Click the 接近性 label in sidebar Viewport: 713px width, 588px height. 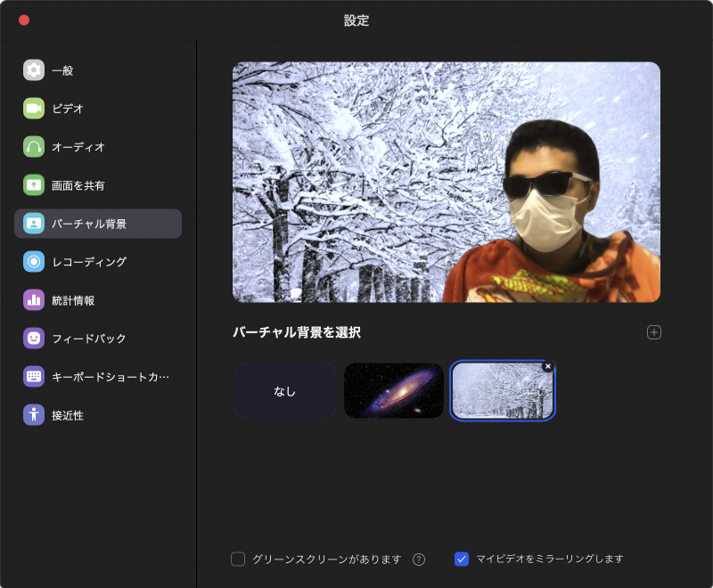[68, 415]
